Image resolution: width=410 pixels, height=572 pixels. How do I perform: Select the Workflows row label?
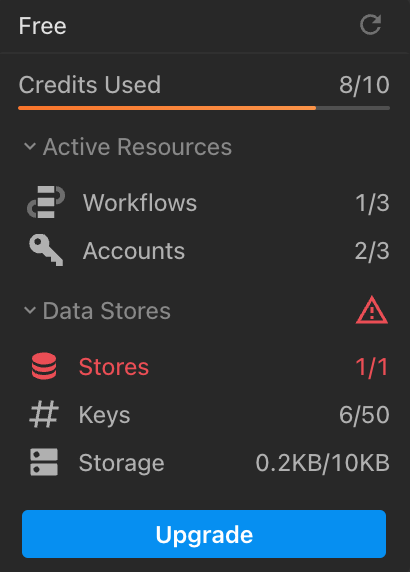tap(140, 202)
